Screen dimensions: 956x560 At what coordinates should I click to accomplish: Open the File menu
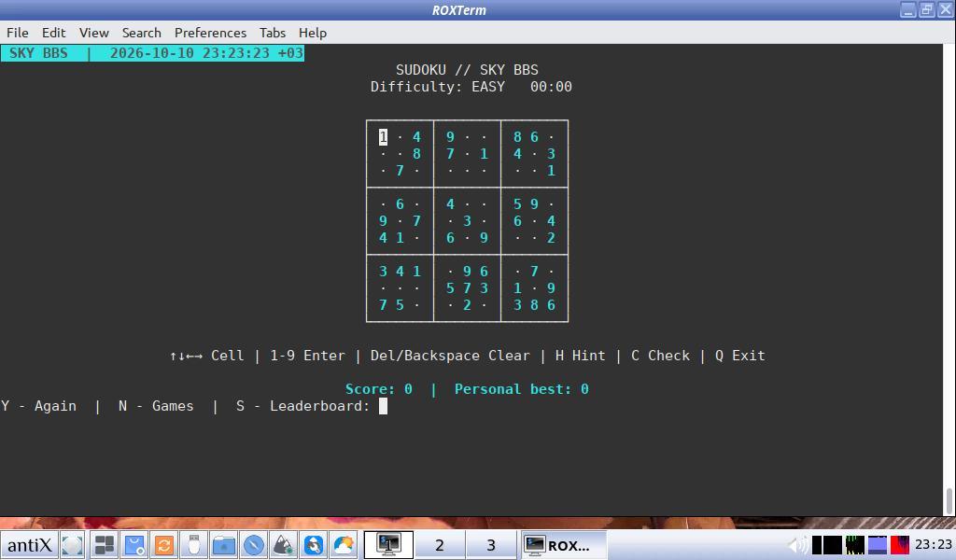point(17,33)
